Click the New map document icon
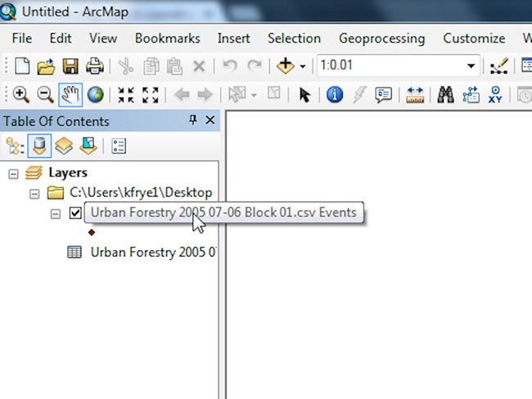Screen dimensions: 532x399 click(22, 65)
